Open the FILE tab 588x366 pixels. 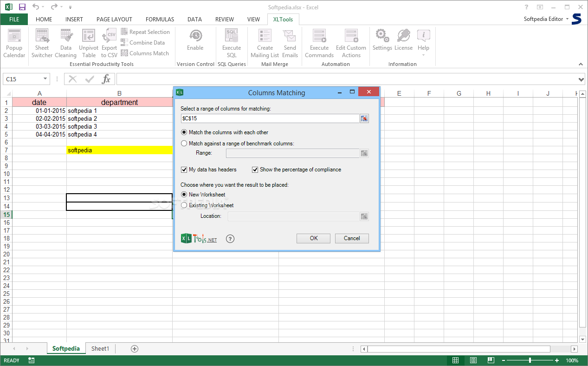click(x=14, y=19)
